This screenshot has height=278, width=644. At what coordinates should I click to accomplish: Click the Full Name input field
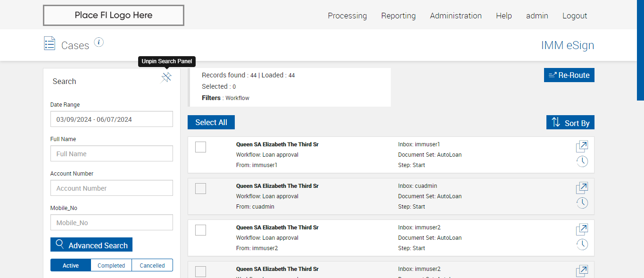tap(112, 154)
